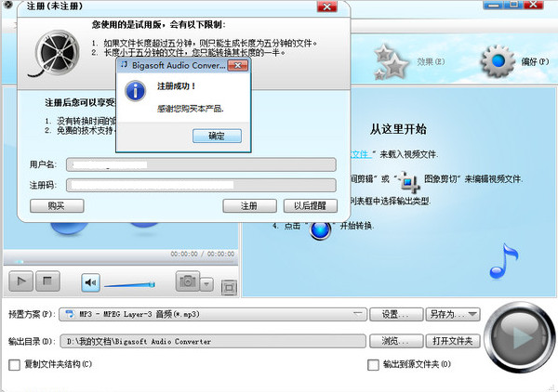Click the play button in preview player

[x=21, y=281]
